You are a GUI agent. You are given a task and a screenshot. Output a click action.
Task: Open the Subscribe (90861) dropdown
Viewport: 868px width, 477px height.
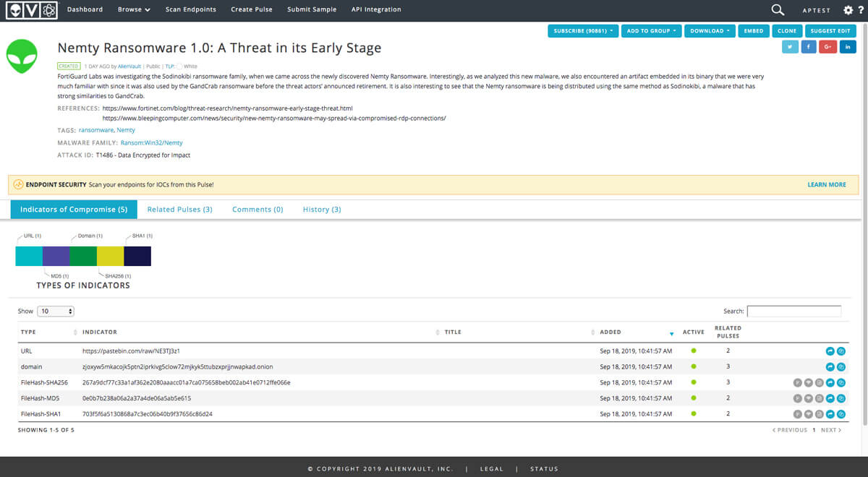pos(583,31)
